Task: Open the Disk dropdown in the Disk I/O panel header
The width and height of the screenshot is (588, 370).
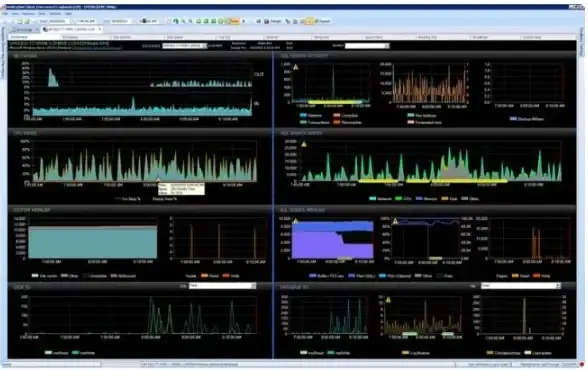Action: point(222,286)
